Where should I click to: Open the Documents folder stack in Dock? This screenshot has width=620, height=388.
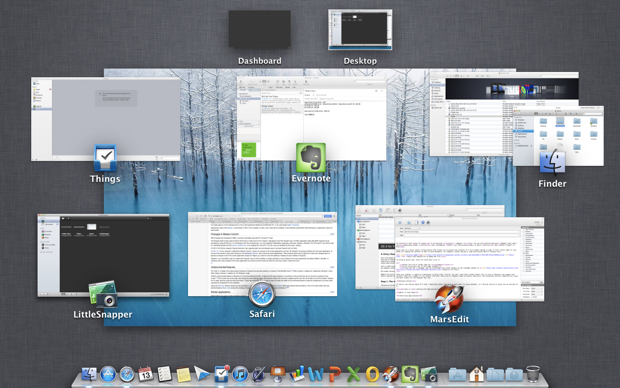495,374
